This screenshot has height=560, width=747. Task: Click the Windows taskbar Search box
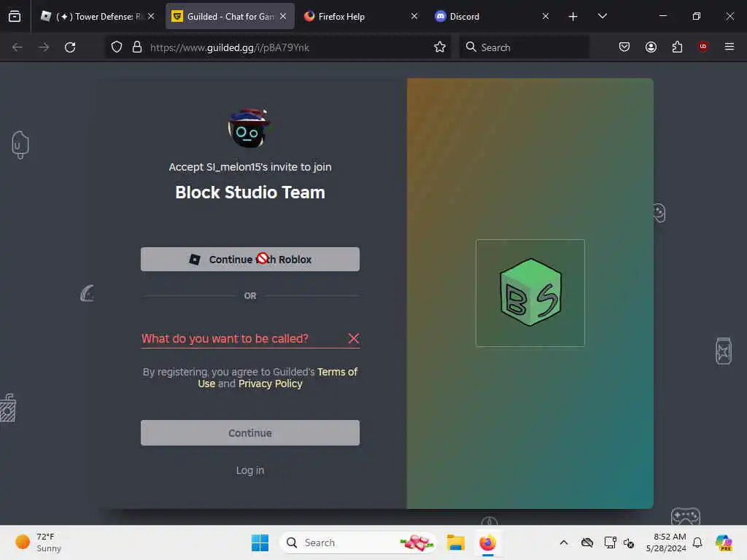point(358,542)
